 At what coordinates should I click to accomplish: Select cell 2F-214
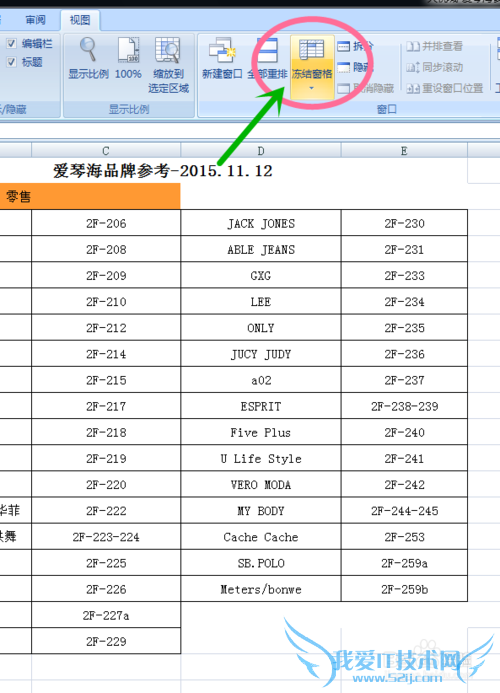[x=106, y=353]
